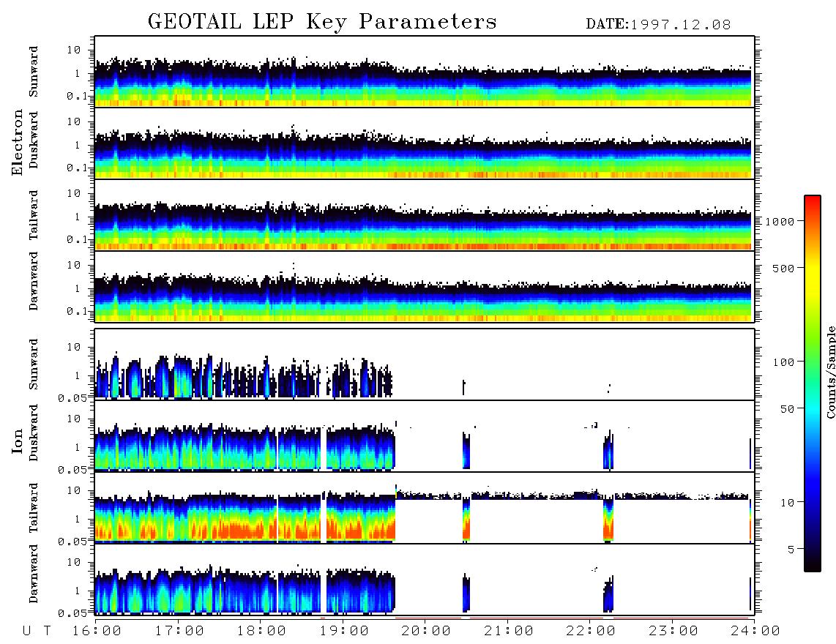Click the 17:00 time tick label
This screenshot has height=644, width=836.
[x=179, y=631]
